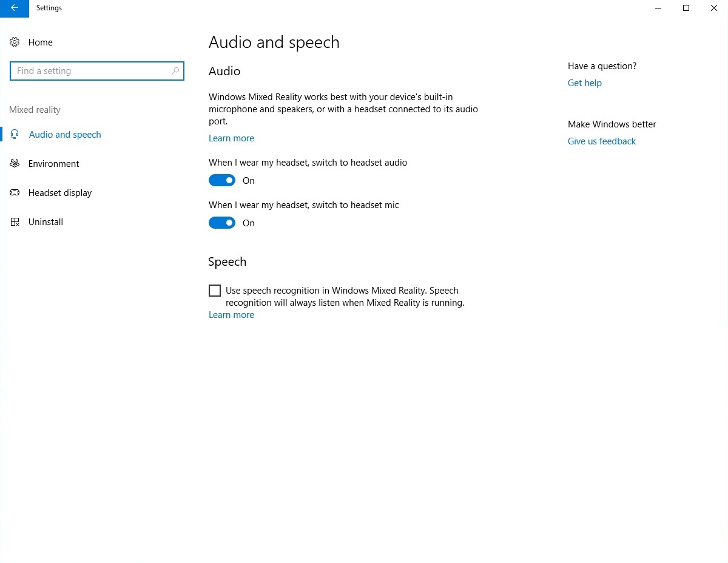Close the Settings window
728x563 pixels.
(714, 8)
